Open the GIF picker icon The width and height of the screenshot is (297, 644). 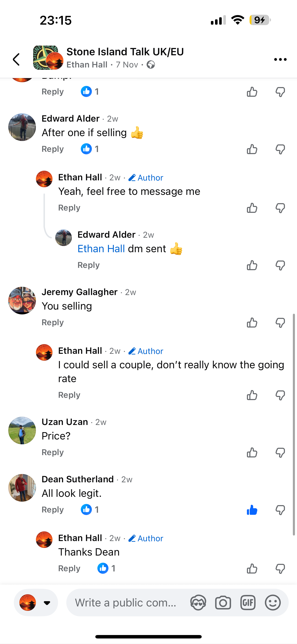(x=248, y=603)
